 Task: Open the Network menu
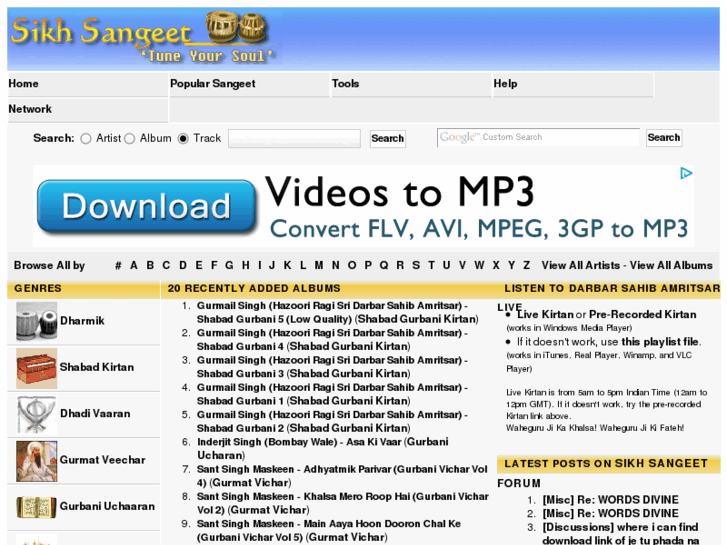[88, 109]
